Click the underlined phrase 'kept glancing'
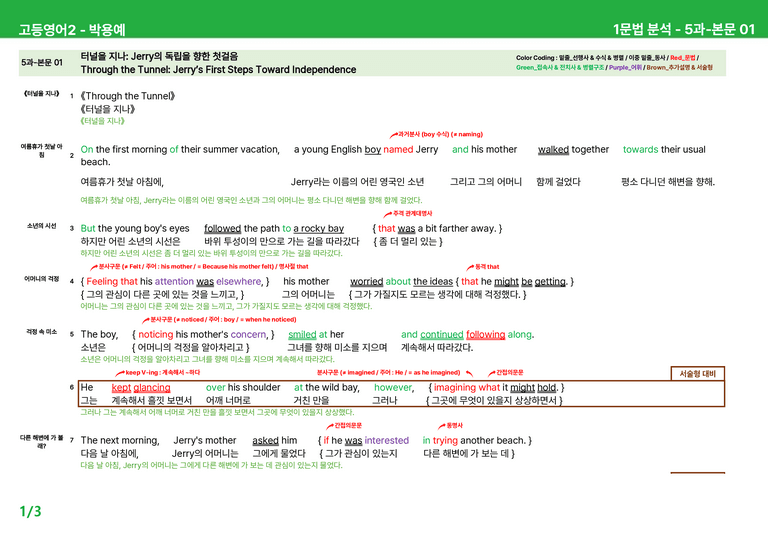This screenshot has width=768, height=543. (x=141, y=387)
